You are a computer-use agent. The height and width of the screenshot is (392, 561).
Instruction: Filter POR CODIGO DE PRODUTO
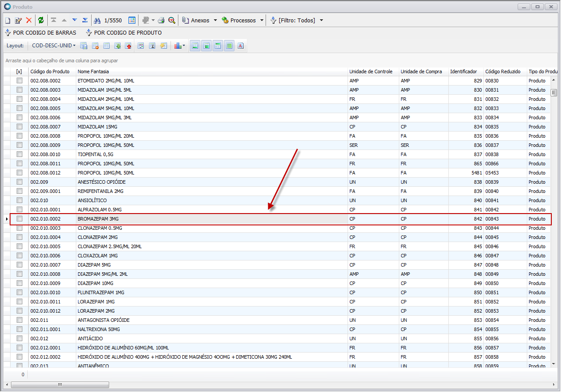coord(124,33)
